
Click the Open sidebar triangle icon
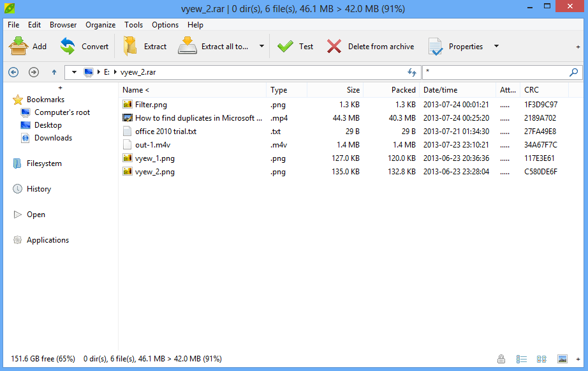[18, 215]
